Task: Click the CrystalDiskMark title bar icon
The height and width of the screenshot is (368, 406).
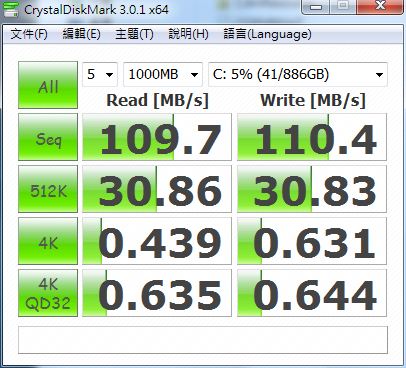Action: click(11, 10)
